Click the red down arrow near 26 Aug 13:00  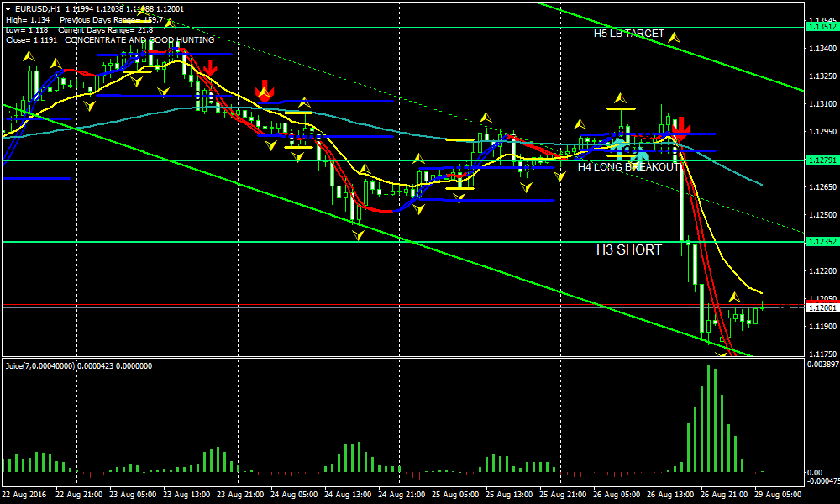[x=680, y=127]
